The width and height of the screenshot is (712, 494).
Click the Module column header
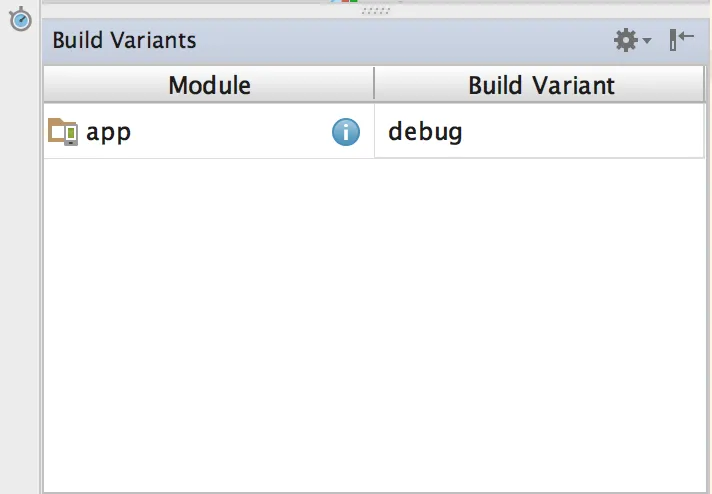pos(209,84)
